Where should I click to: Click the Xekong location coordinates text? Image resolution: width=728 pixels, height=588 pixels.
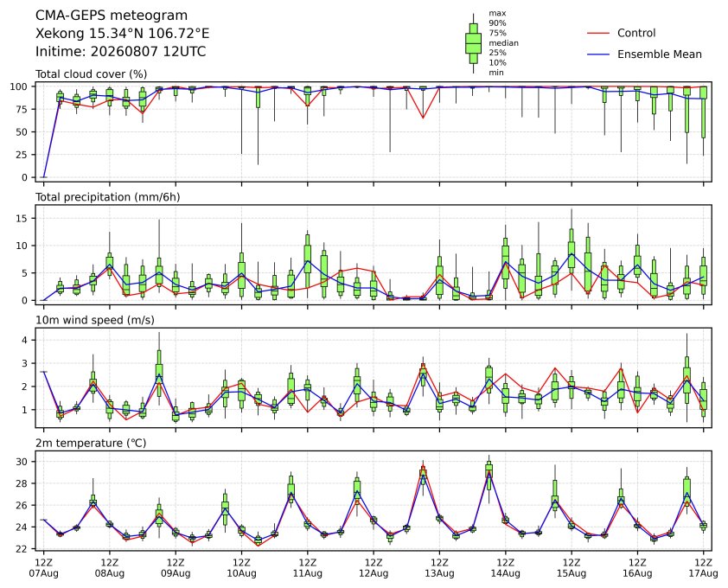(x=123, y=34)
